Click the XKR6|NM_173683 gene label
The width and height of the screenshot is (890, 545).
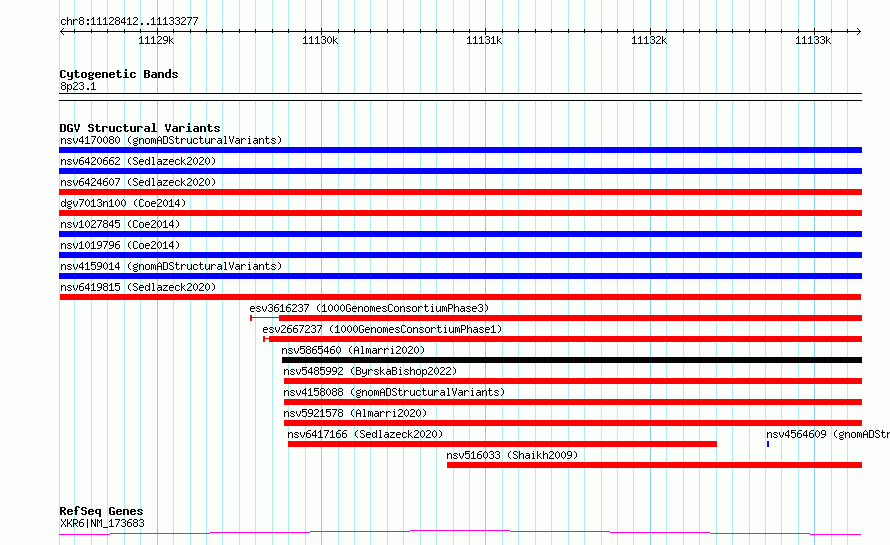(x=102, y=523)
